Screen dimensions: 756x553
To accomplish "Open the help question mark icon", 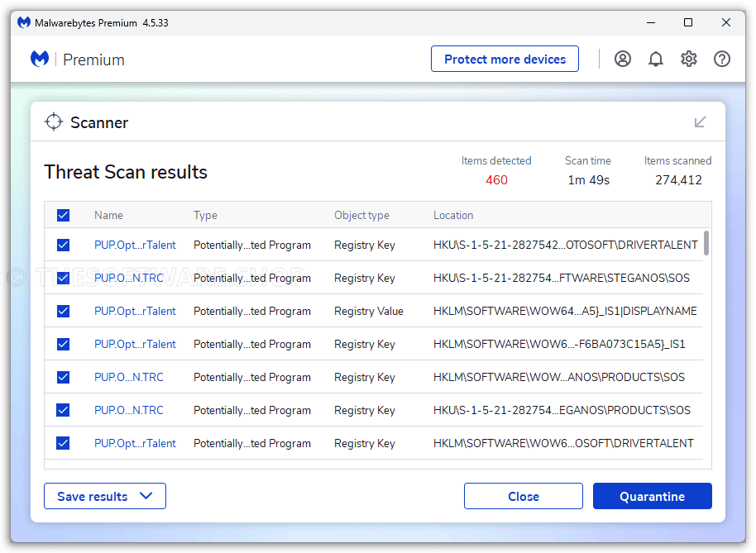I will [x=722, y=60].
